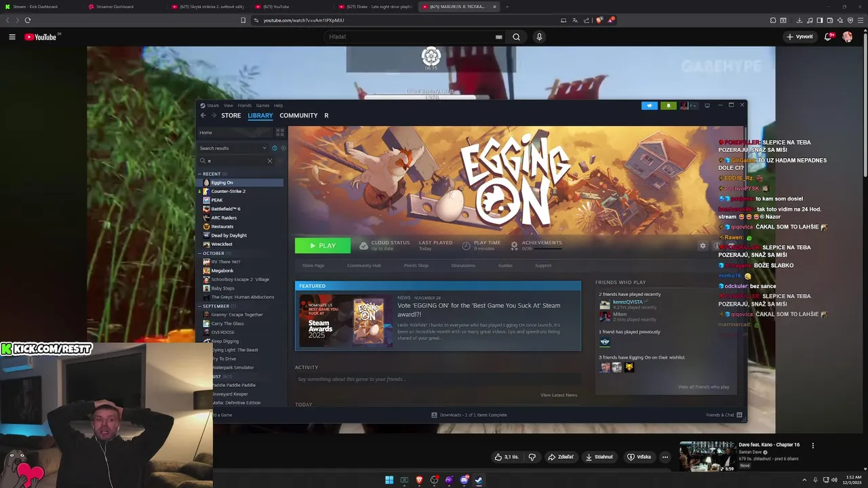
Task: Click the achievements trophy icon
Action: [514, 245]
